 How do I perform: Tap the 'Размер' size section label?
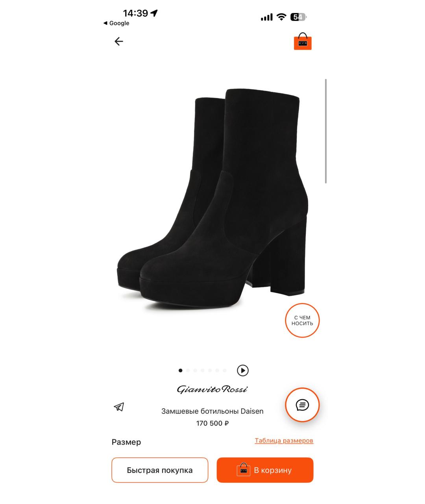tap(126, 442)
